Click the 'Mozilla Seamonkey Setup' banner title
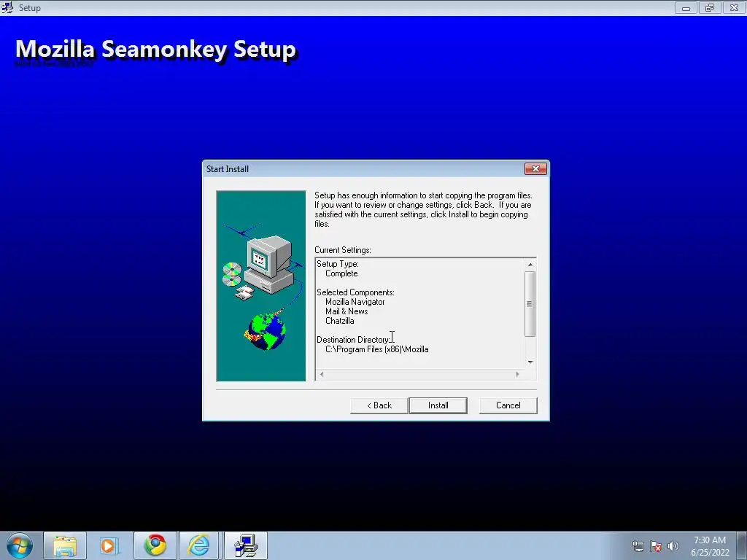The height and width of the screenshot is (560, 747). coord(156,50)
